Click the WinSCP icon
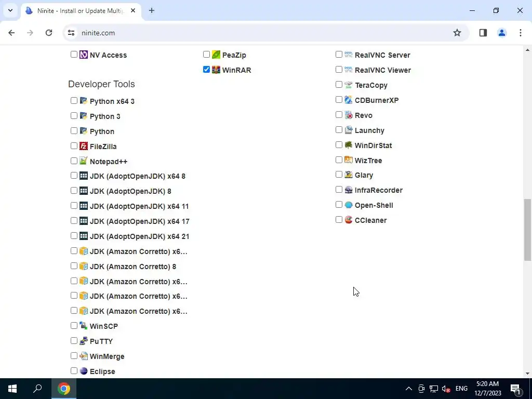Image resolution: width=532 pixels, height=399 pixels. pyautogui.click(x=84, y=326)
